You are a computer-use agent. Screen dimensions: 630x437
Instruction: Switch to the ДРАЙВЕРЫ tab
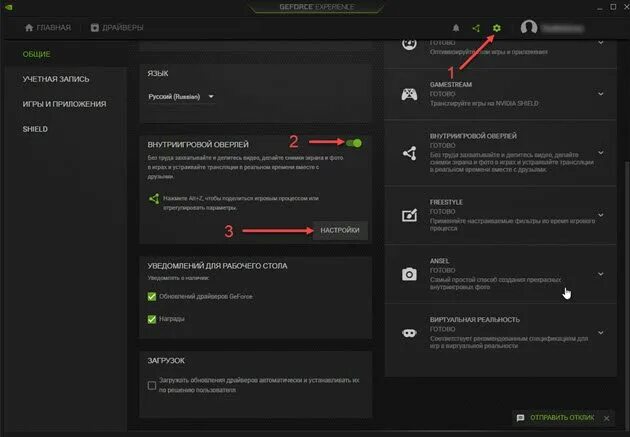[117, 28]
